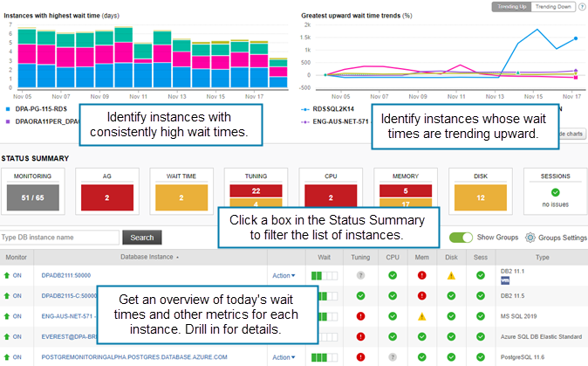Click the Mem error icon for DPADB2115-C:50000

421,295
